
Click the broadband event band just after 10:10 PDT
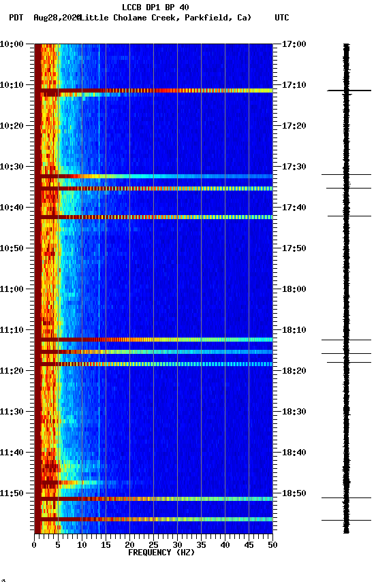coord(153,91)
